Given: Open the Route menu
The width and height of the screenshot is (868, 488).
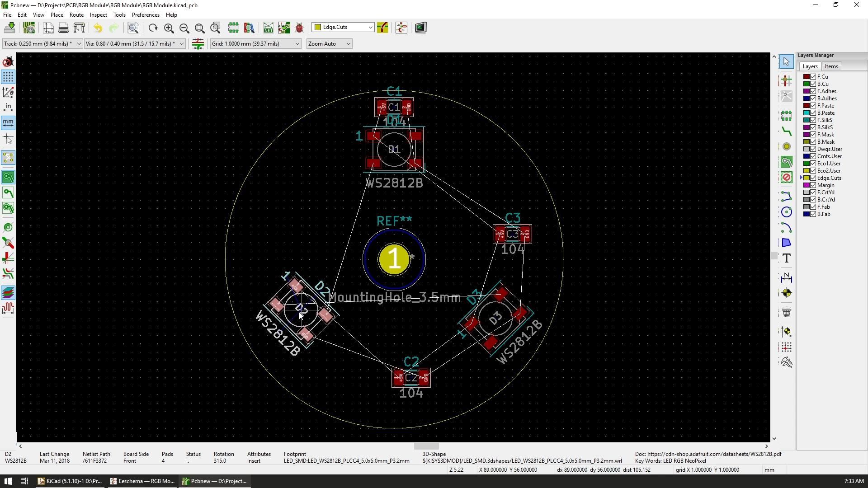Looking at the screenshot, I should (x=76, y=14).
